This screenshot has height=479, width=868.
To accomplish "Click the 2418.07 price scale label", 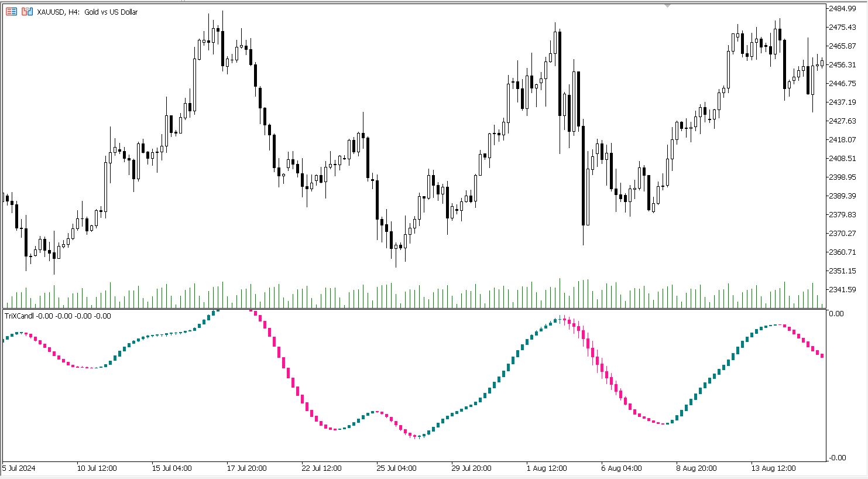I will click(842, 140).
